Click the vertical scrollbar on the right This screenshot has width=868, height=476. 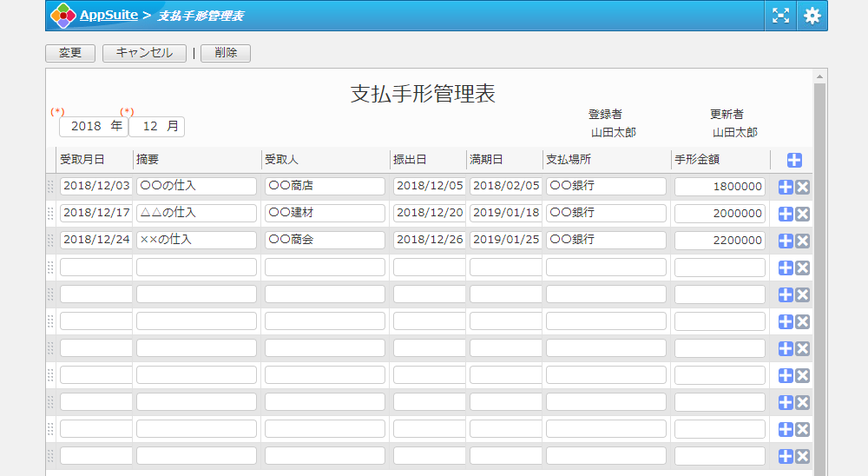(x=819, y=261)
